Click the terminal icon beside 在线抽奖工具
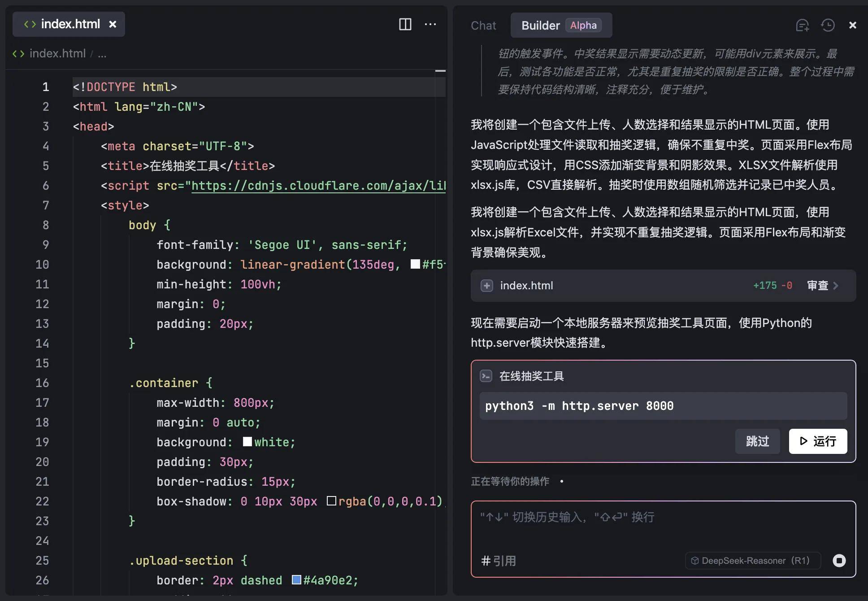The height and width of the screenshot is (601, 868). 486,376
